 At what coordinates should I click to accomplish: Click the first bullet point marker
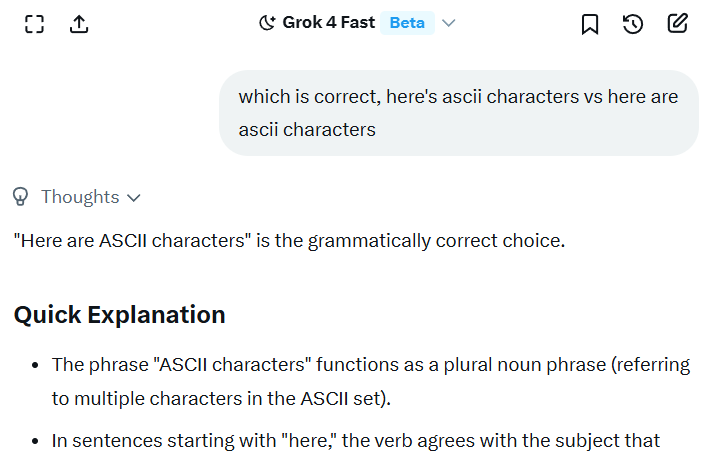point(36,366)
